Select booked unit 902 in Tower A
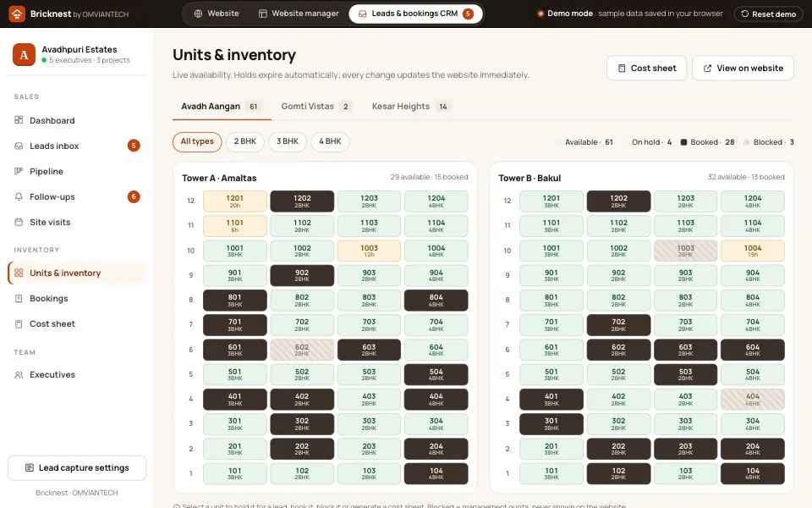Viewport: 812px width, 508px height. tap(302, 275)
